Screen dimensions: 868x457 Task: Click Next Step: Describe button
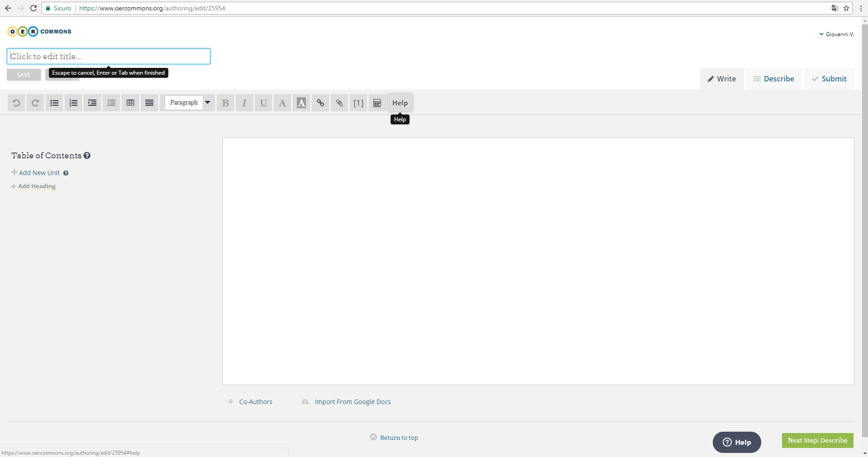tap(818, 441)
